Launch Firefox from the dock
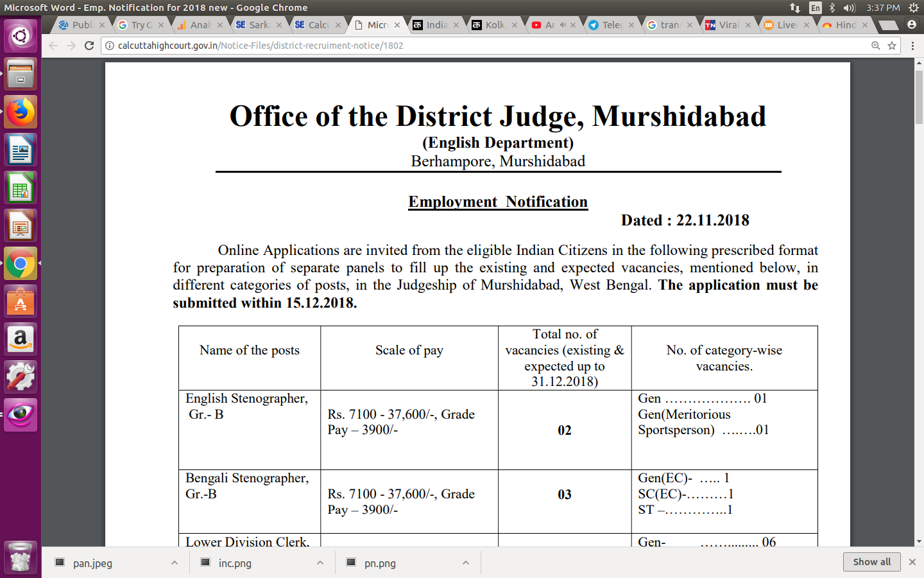The width and height of the screenshot is (924, 578). tap(21, 112)
